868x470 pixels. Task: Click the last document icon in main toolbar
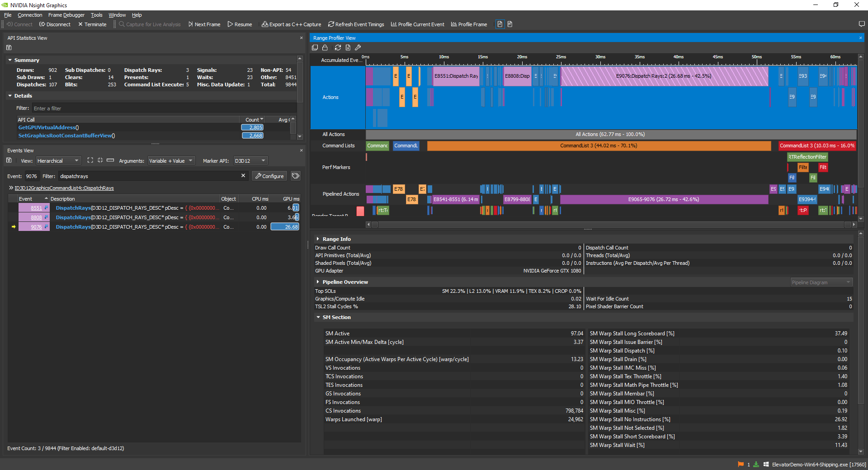[x=510, y=24]
